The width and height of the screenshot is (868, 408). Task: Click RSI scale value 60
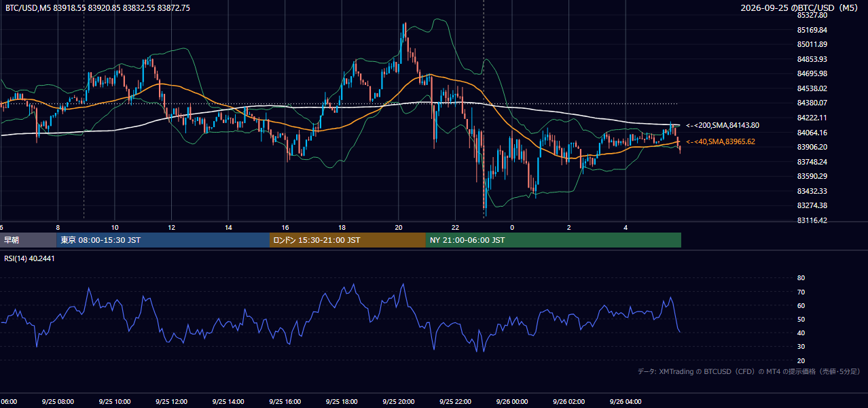click(801, 305)
